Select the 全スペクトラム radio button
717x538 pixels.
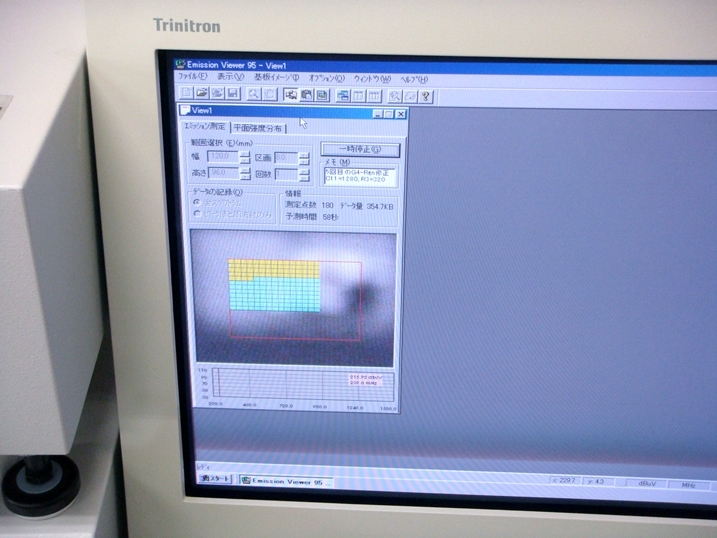196,201
